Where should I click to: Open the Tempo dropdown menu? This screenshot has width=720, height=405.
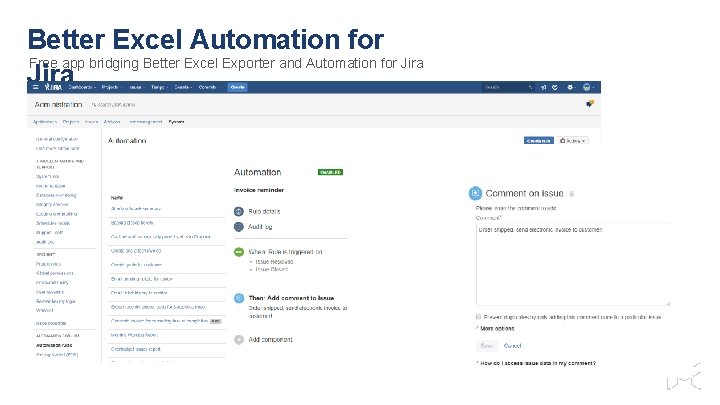tap(159, 87)
